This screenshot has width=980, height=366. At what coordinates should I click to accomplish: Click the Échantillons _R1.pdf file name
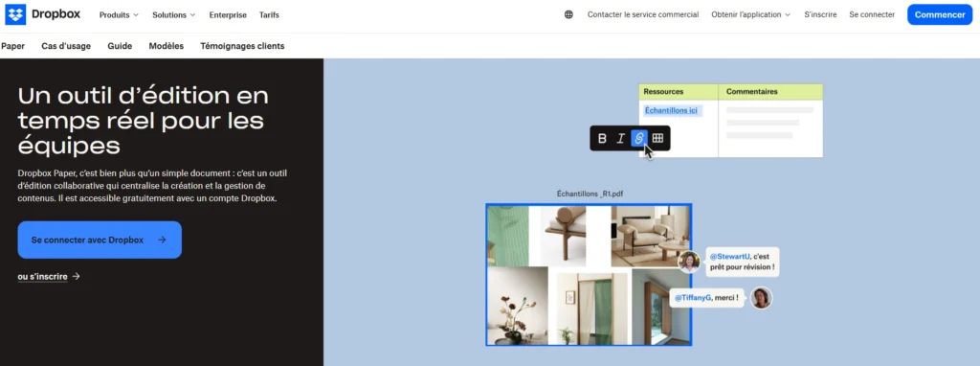[x=590, y=194]
